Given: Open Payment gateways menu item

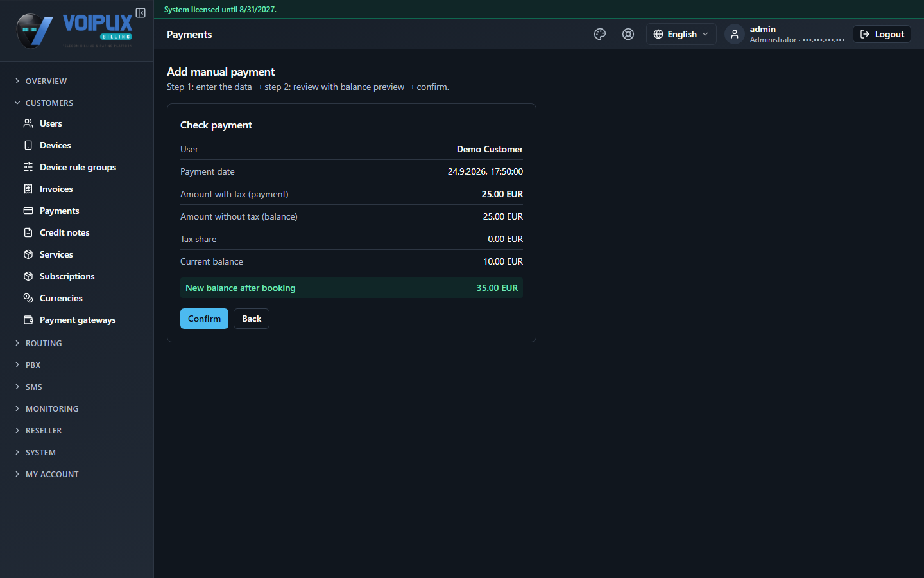Looking at the screenshot, I should click(78, 320).
